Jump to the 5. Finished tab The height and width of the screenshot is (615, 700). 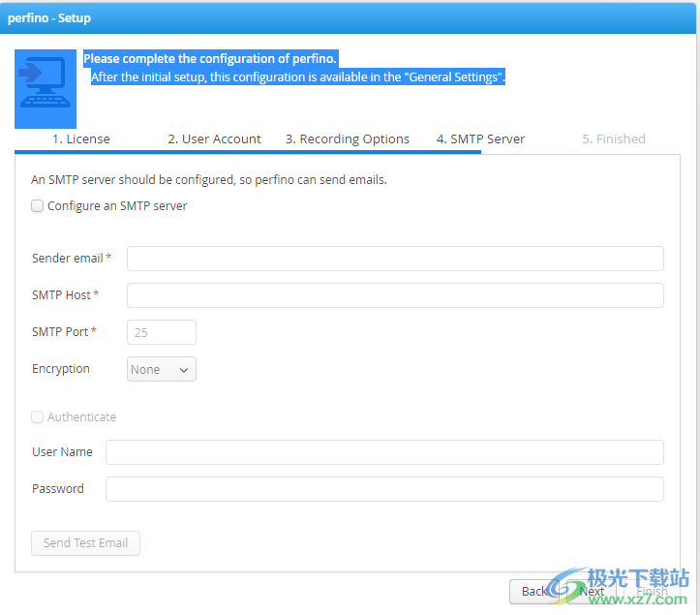click(614, 138)
